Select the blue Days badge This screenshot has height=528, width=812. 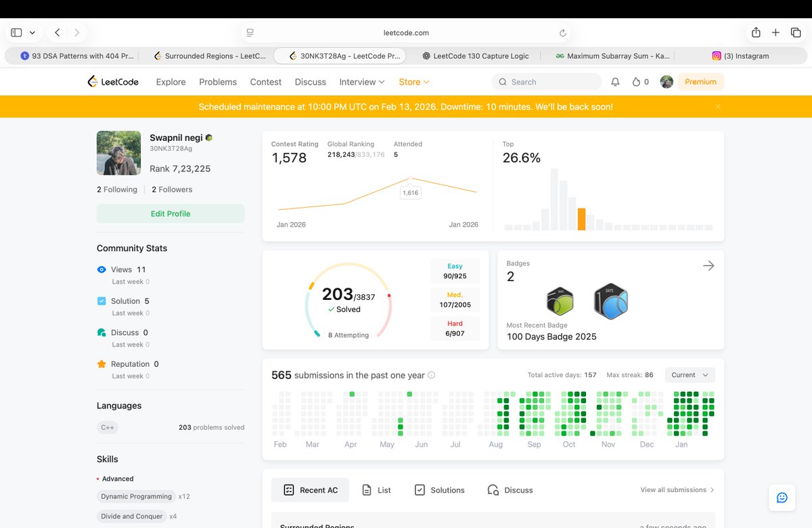(611, 301)
